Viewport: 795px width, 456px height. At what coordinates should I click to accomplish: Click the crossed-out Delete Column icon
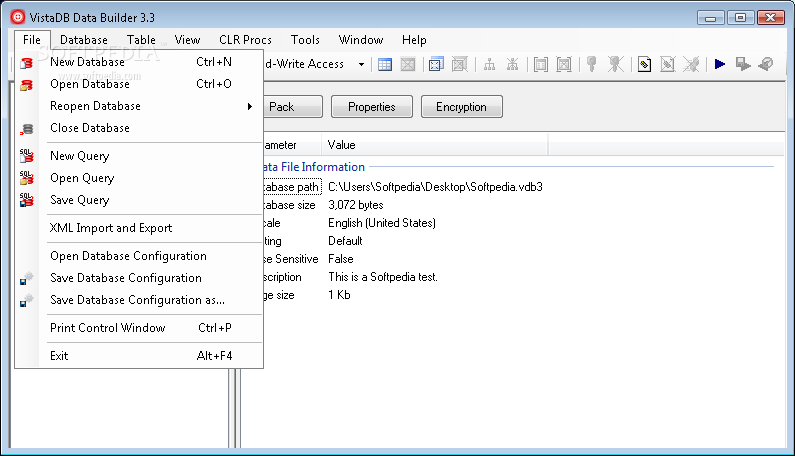564,64
